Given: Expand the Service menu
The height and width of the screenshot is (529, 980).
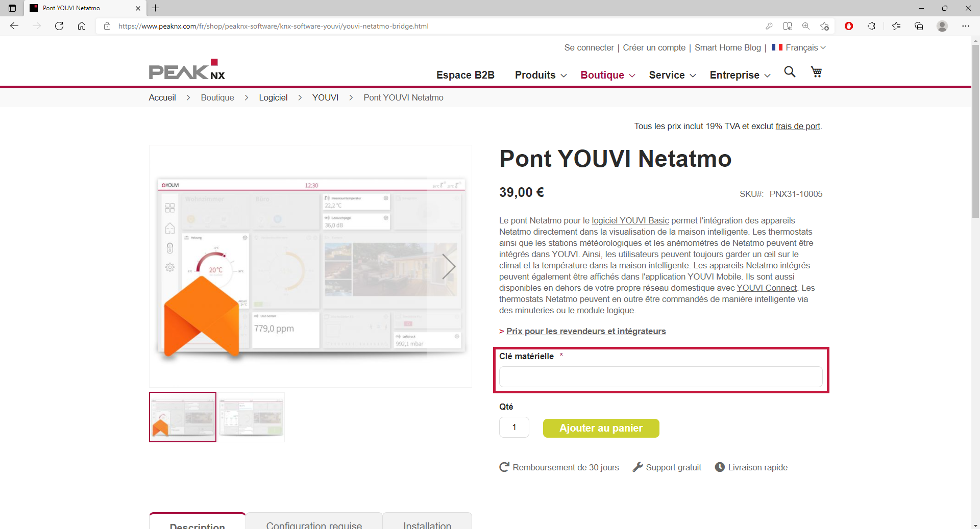Looking at the screenshot, I should [672, 75].
